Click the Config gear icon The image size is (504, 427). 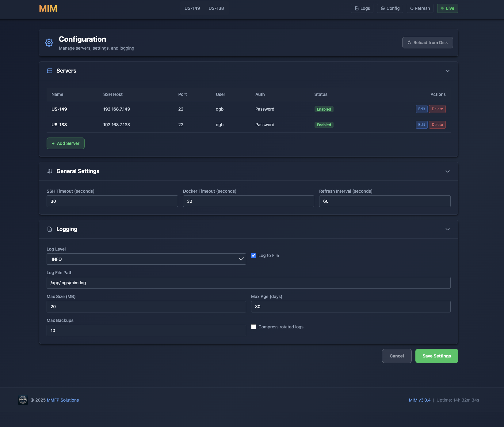(382, 8)
